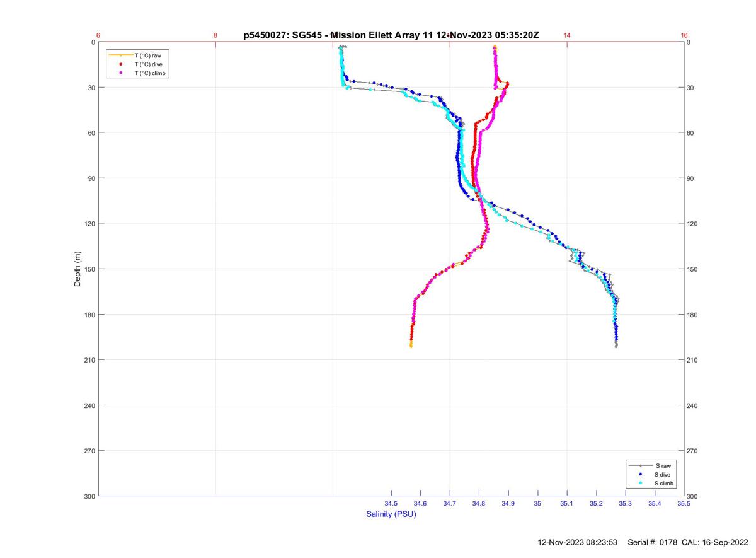This screenshot has width=756, height=558.
Task: Select the 'T (°C) climb' legend entry
Action: (x=137, y=73)
